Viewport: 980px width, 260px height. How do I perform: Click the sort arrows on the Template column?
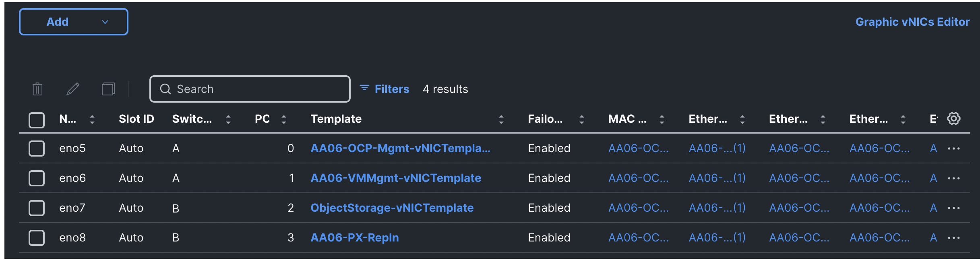501,119
